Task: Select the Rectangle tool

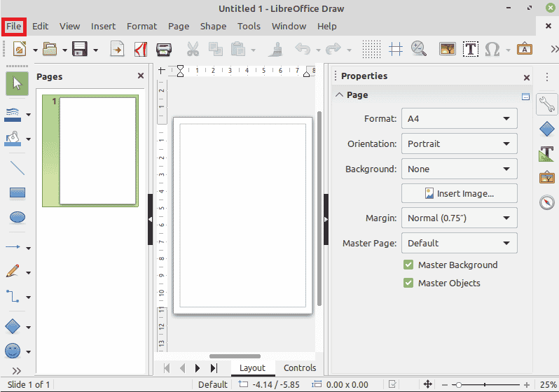Action: [17, 192]
